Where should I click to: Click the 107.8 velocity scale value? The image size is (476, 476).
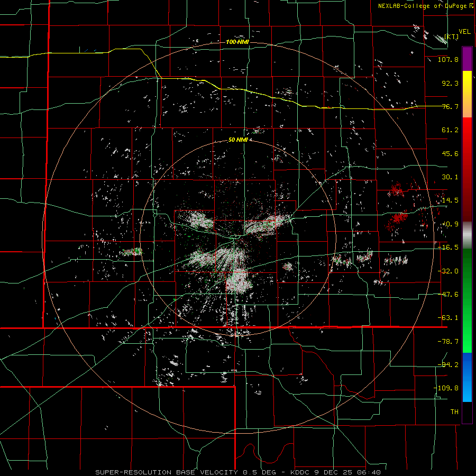(x=448, y=59)
